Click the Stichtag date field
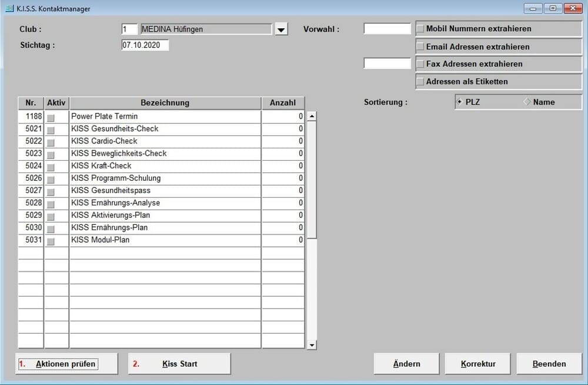Viewport: 588px width, 385px height. coord(145,45)
